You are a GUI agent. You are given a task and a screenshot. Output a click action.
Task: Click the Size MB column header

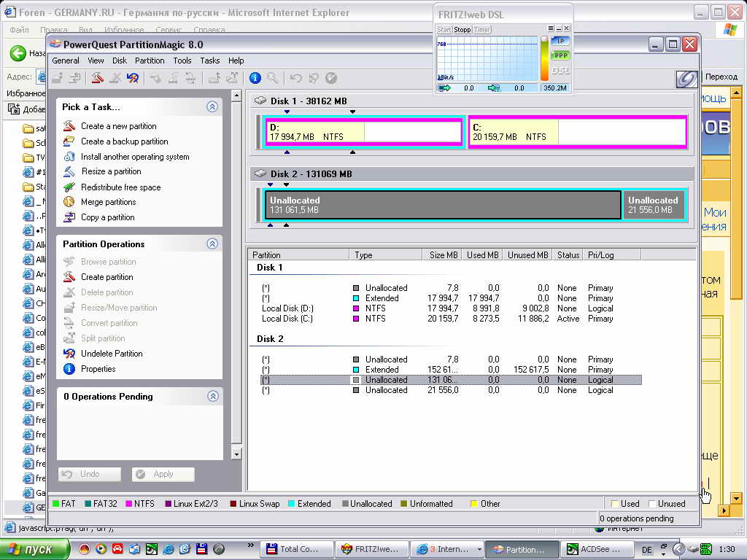(x=443, y=254)
